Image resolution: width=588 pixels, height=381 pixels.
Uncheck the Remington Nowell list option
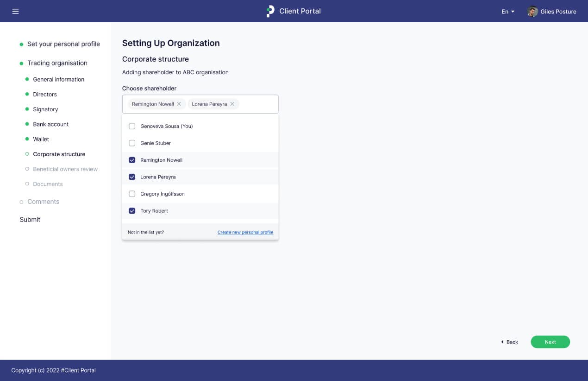132,160
